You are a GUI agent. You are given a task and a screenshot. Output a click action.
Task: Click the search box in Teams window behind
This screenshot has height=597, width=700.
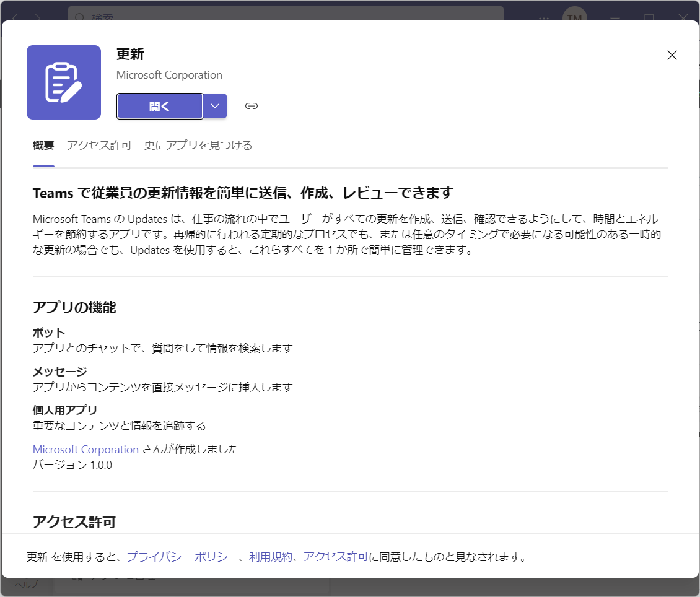[286, 14]
